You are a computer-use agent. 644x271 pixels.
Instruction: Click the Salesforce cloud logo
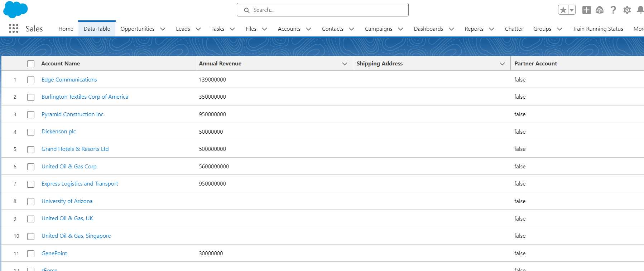coord(15,9)
